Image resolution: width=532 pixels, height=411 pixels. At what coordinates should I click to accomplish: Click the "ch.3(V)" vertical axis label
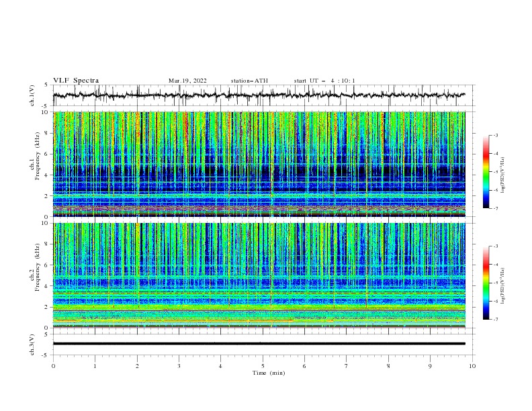click(x=32, y=345)
